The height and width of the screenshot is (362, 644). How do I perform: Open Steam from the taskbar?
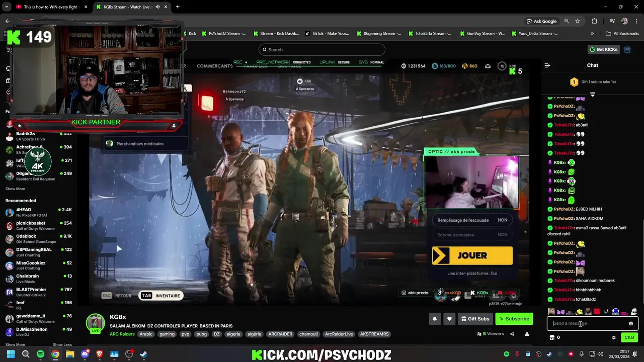143,354
